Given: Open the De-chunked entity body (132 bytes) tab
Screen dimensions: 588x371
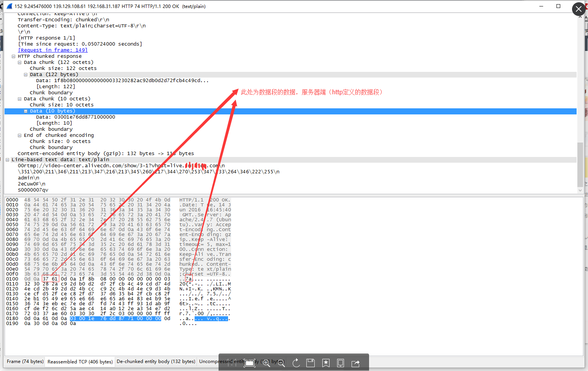Looking at the screenshot, I should tap(156, 361).
